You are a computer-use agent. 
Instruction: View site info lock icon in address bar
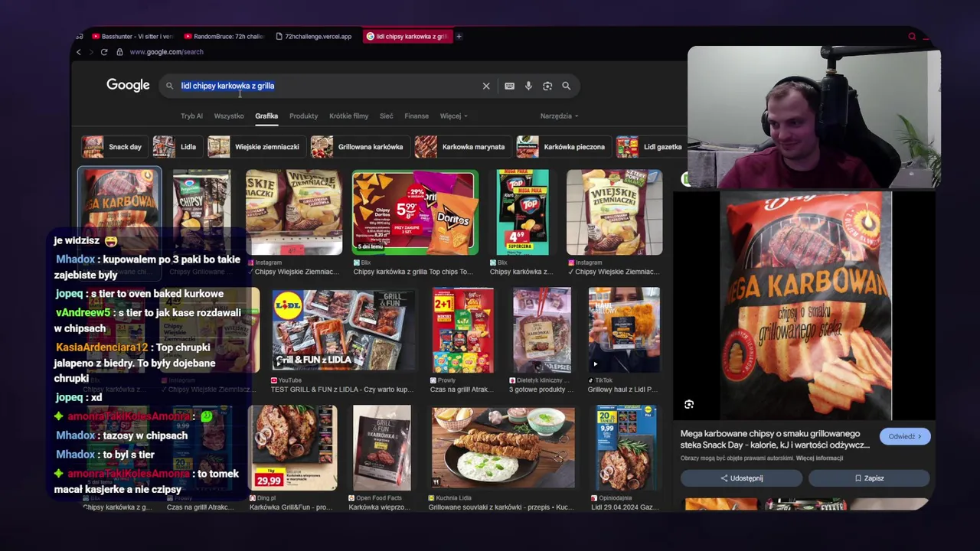[119, 52]
